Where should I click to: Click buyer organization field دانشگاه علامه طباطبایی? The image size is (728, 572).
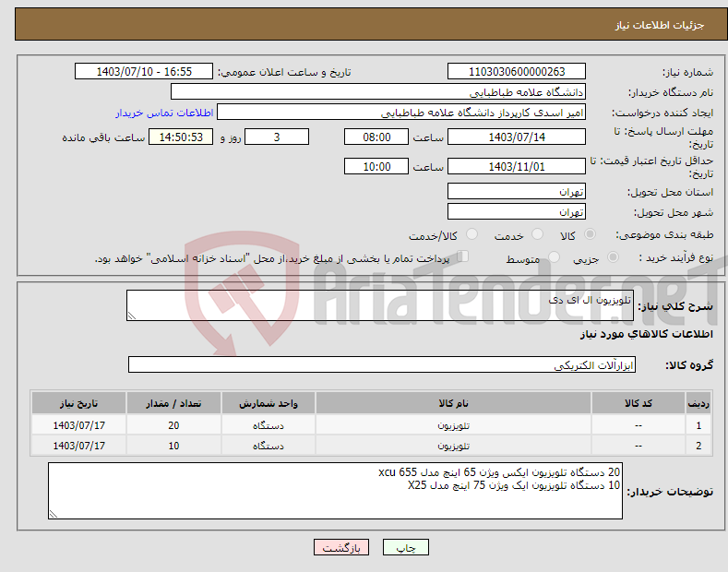point(378,92)
